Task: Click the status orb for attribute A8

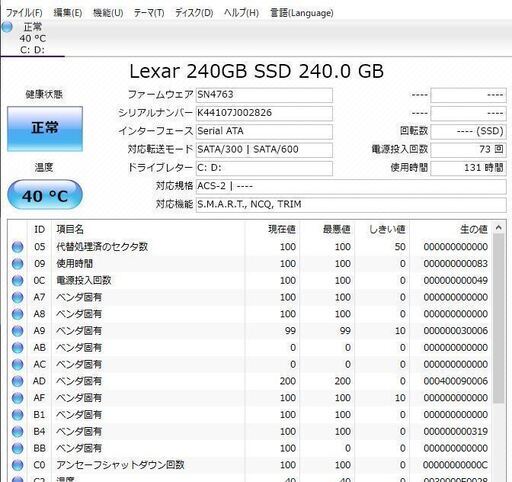Action: point(17,314)
